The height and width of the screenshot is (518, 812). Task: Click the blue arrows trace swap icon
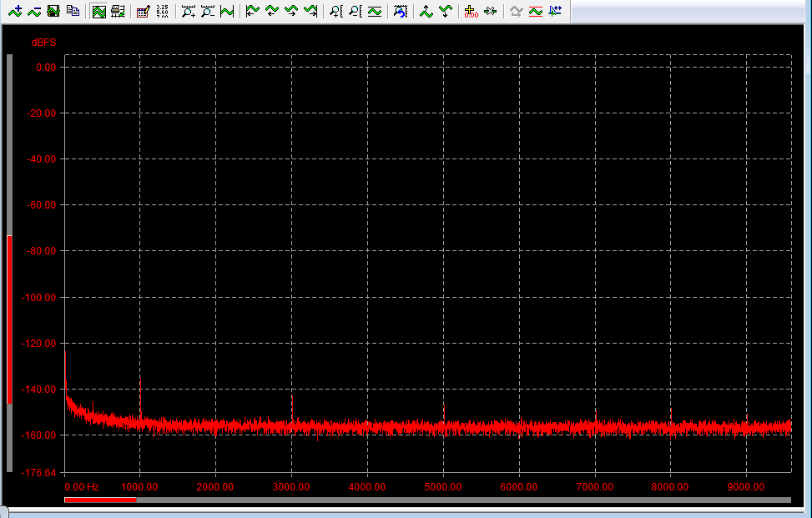[x=555, y=11]
